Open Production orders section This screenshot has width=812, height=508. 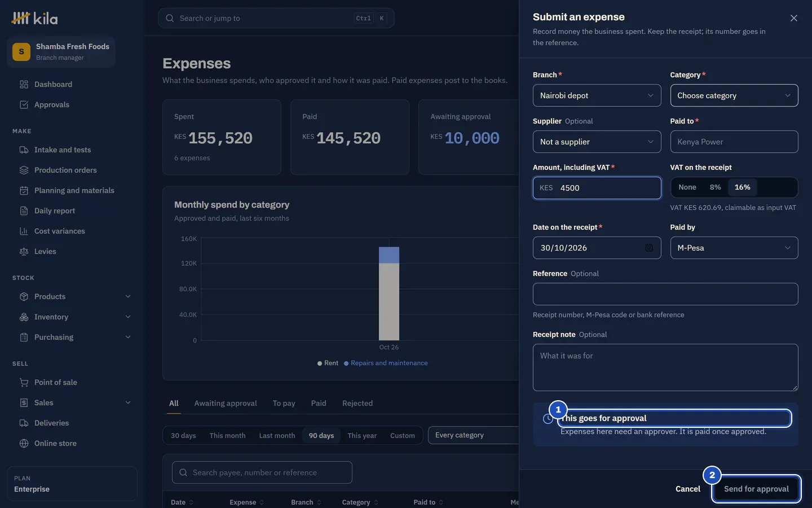tap(72, 170)
